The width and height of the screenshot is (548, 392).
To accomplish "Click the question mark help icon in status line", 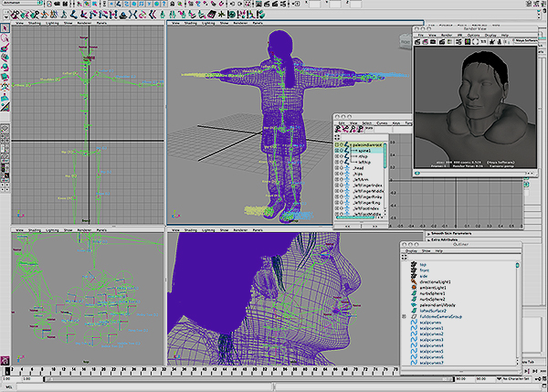I will (x=164, y=4).
